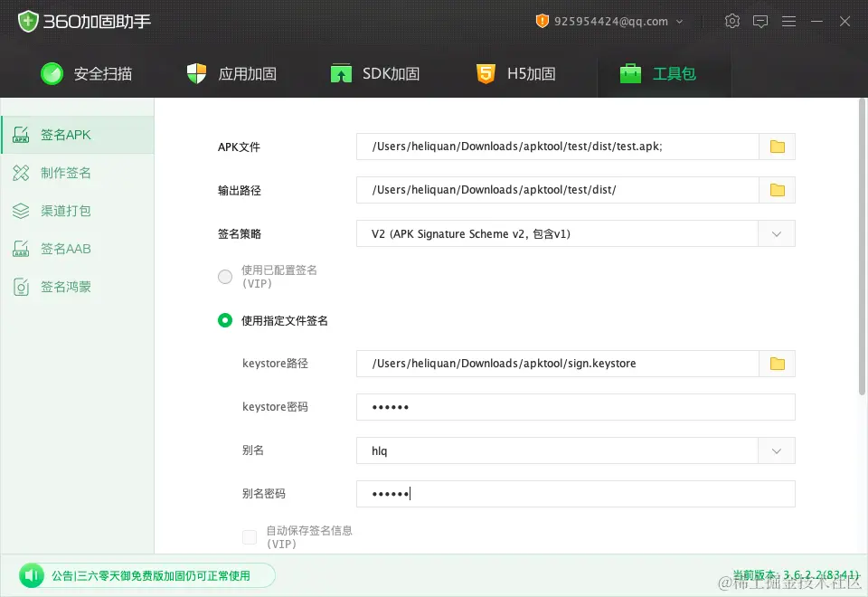
Task: Select 使用已配置签名 (VIP) radio button
Action: [x=225, y=277]
